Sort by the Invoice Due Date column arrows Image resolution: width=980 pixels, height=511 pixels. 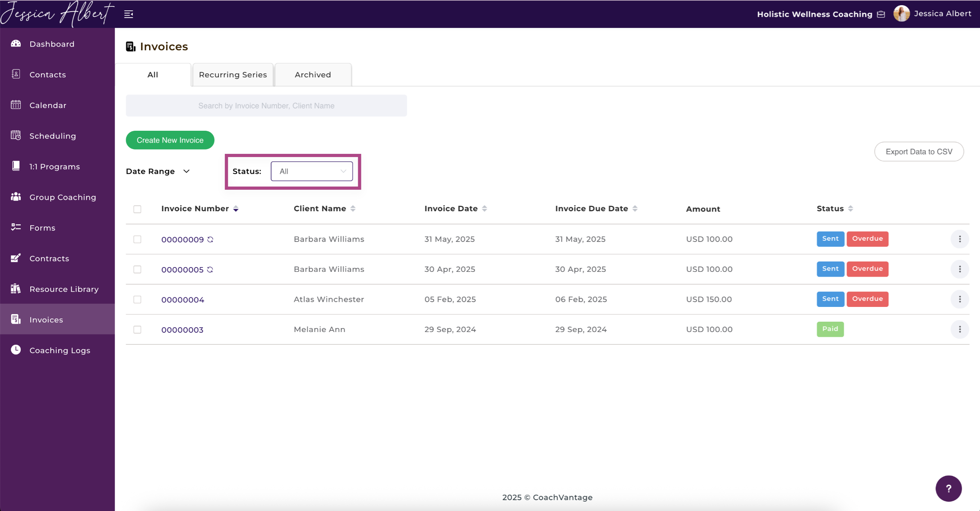coord(635,208)
